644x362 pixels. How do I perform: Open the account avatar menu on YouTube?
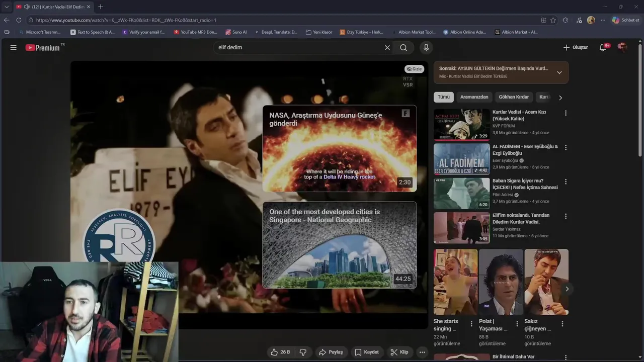pyautogui.click(x=622, y=47)
